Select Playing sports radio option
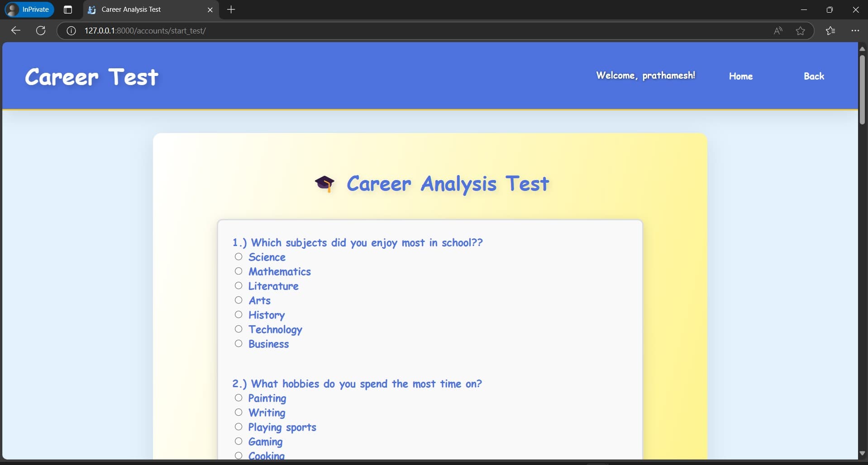Viewport: 868px width, 465px height. pyautogui.click(x=238, y=427)
